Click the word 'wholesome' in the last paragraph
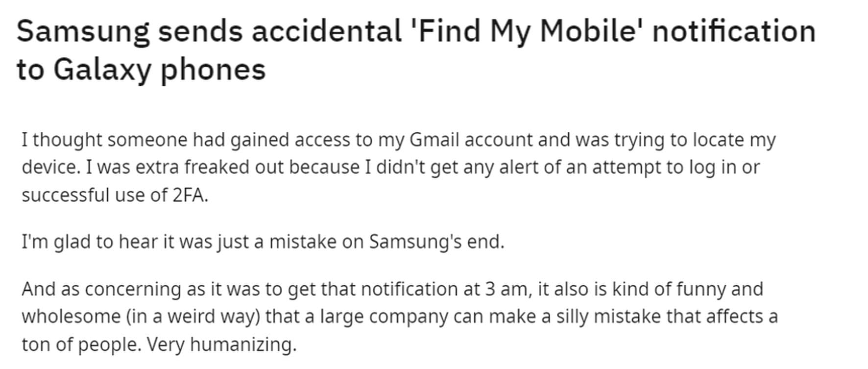This screenshot has height=369, width=868. pos(71,317)
